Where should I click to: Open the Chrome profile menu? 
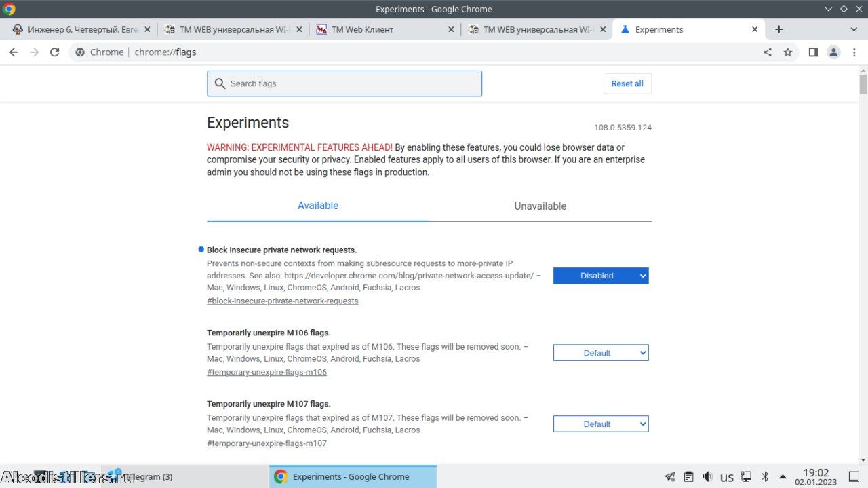click(x=833, y=52)
